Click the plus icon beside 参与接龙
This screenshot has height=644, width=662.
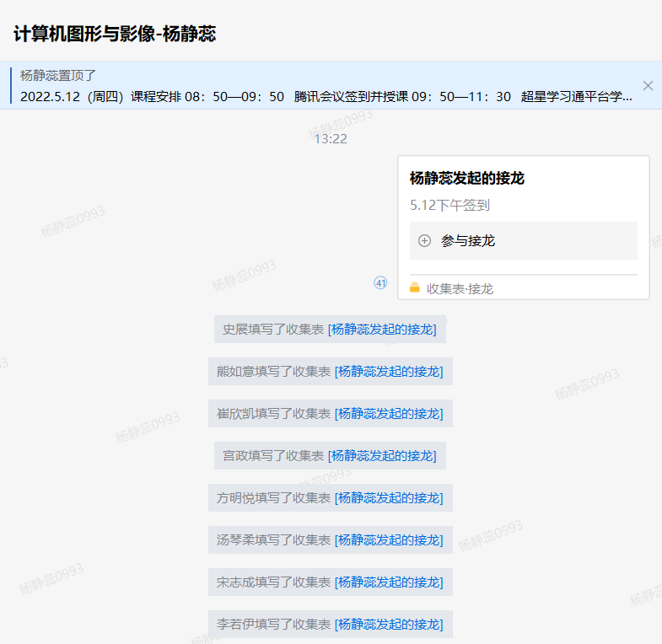tap(425, 241)
